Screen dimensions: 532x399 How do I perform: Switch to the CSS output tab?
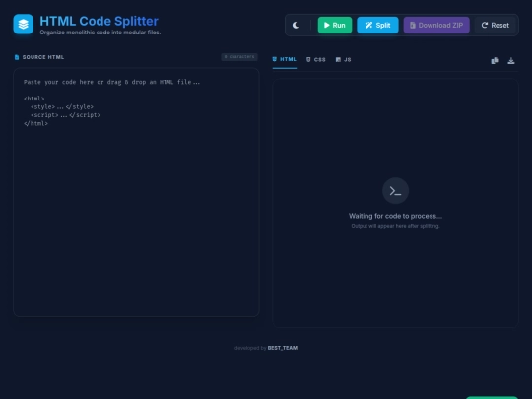pyautogui.click(x=316, y=60)
